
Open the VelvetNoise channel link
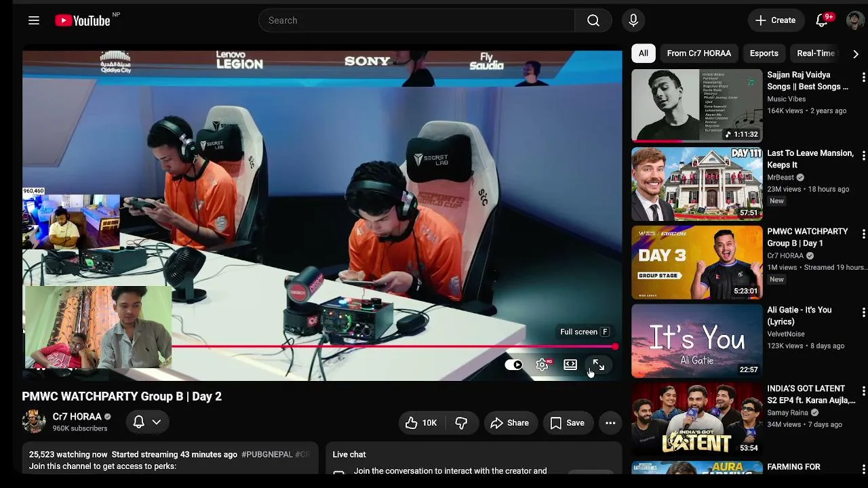(x=786, y=334)
